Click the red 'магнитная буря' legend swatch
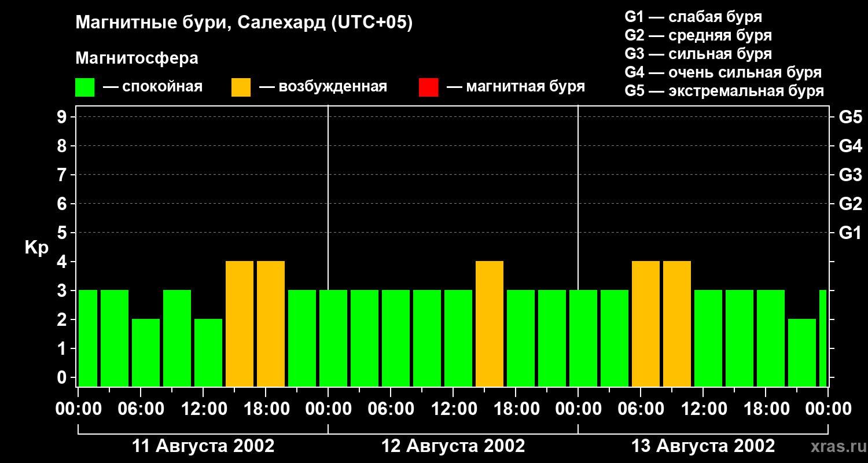This screenshot has height=463, width=868. pyautogui.click(x=428, y=87)
